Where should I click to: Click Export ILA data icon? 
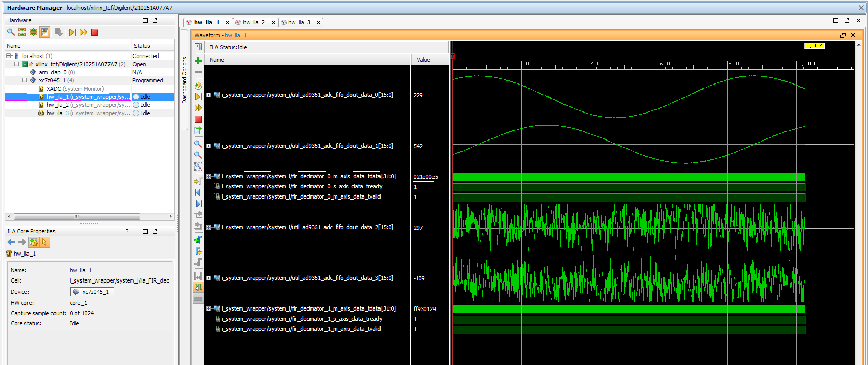click(x=198, y=130)
